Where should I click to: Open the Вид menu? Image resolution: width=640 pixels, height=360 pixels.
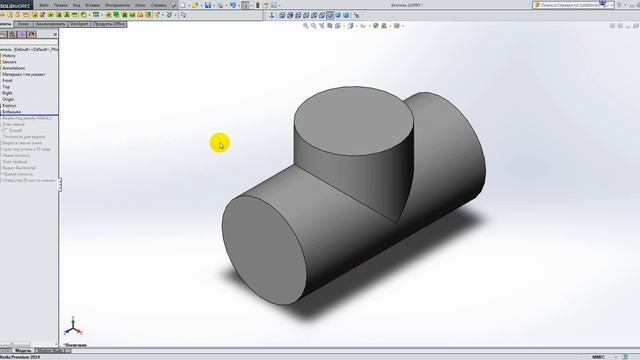coord(76,5)
